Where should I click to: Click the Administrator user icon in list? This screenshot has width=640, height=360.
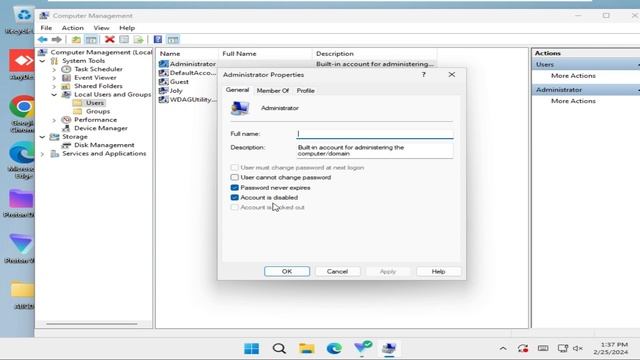tap(164, 64)
